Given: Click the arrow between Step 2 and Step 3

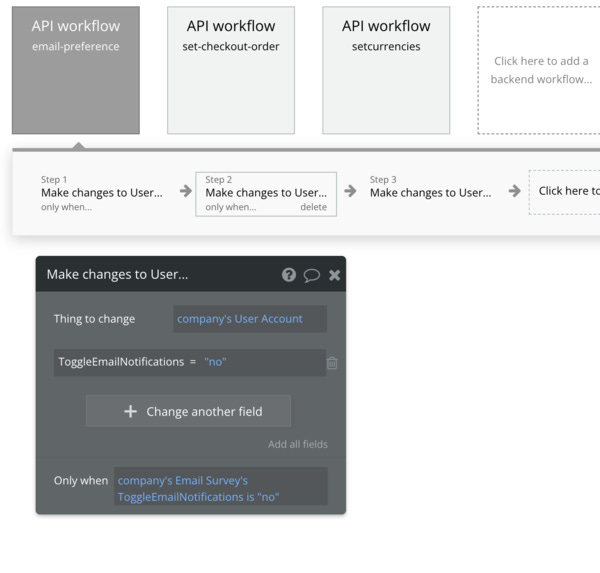Looking at the screenshot, I should (350, 191).
